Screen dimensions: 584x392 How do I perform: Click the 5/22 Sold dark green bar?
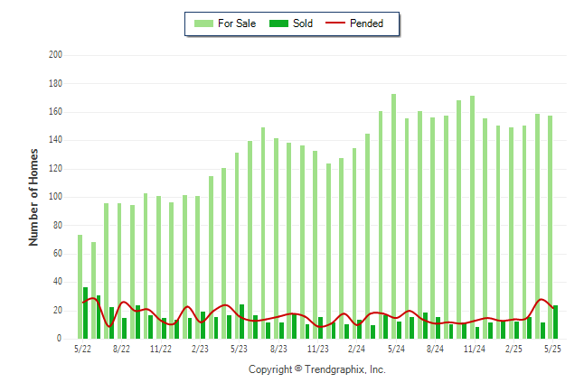(x=85, y=313)
